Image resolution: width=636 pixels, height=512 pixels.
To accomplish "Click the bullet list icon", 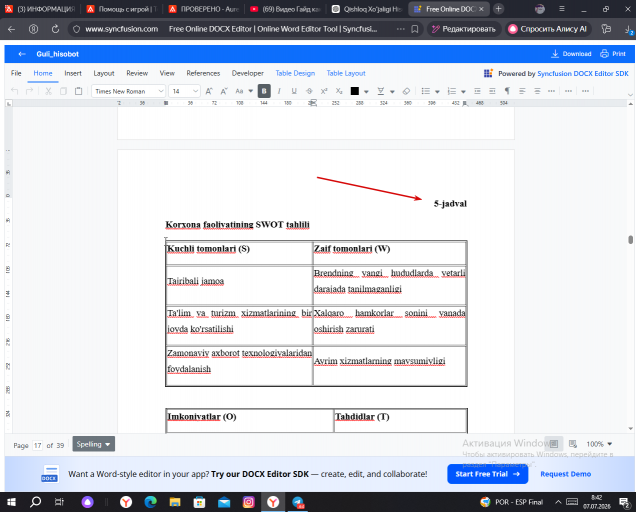I will click(425, 91).
